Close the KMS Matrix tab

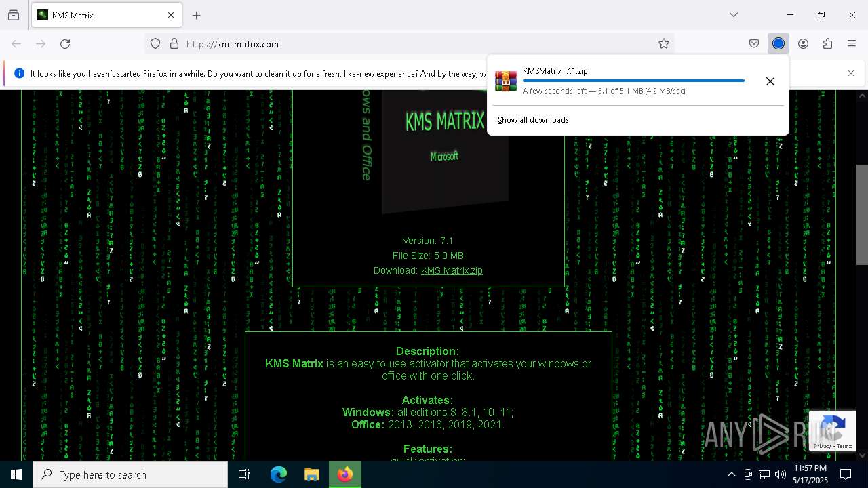coord(171,15)
